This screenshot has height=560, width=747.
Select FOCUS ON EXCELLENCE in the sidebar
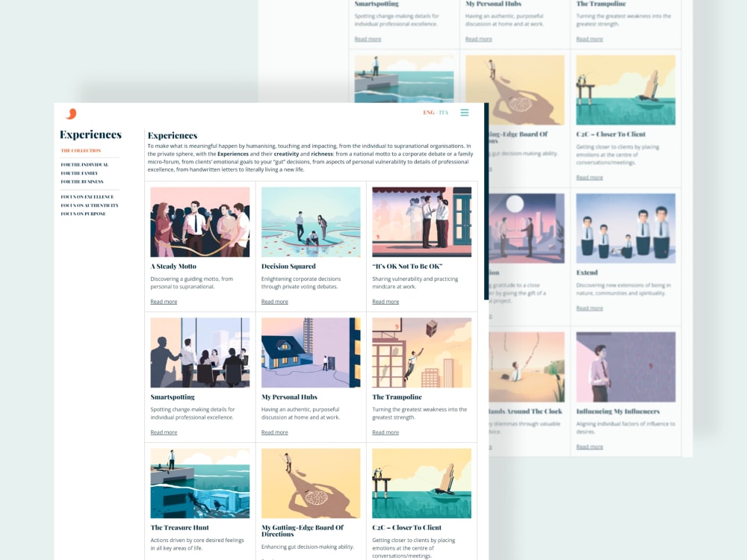87,196
